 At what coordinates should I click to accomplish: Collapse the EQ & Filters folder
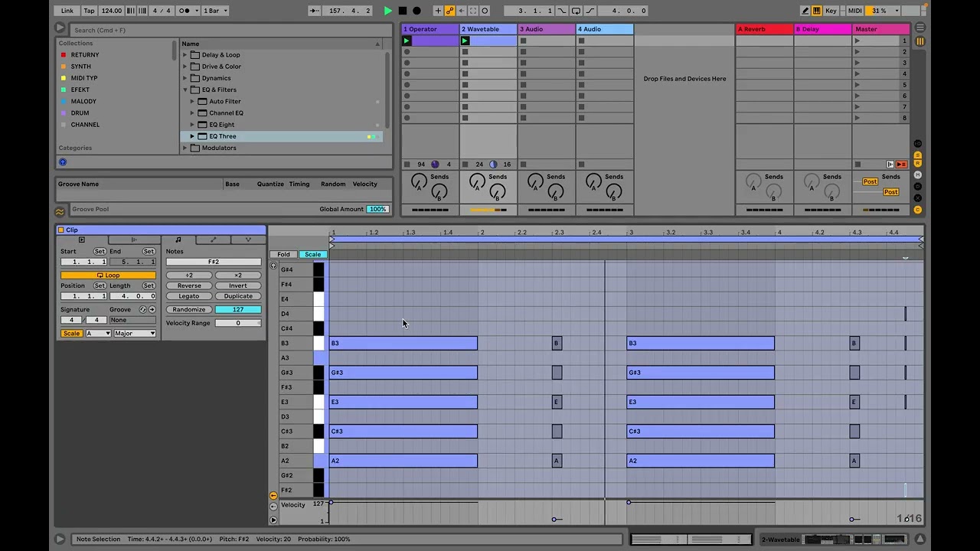185,90
